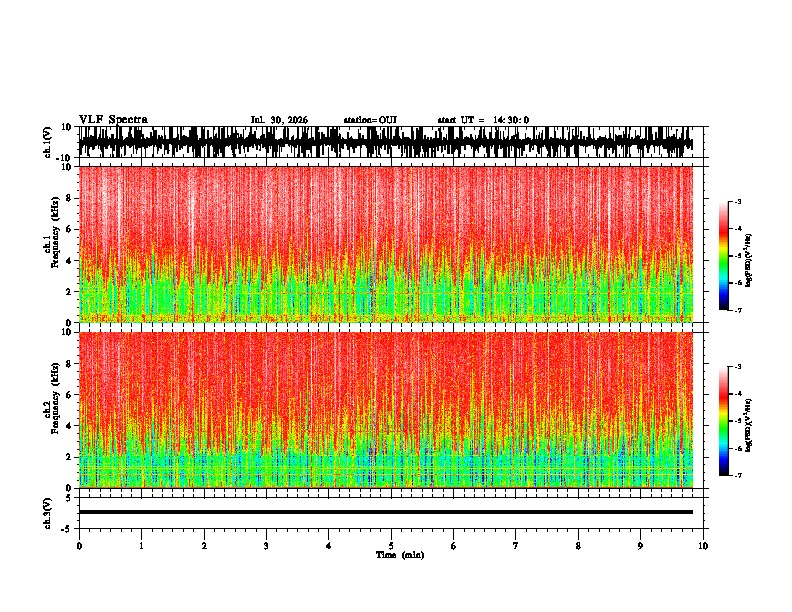792x612 pixels.
Task: Click the ch.1 spectrogram "4" kHz tick
Action: (x=70, y=261)
